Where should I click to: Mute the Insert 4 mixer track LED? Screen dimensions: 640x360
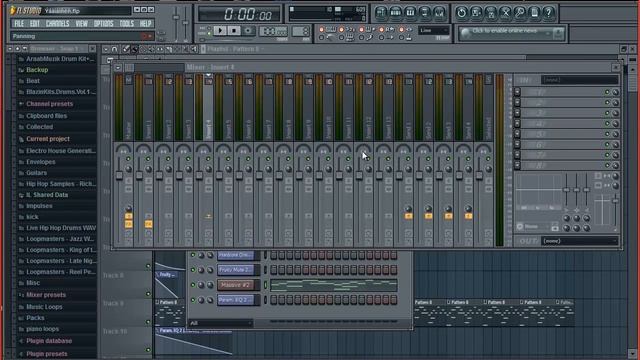208,159
